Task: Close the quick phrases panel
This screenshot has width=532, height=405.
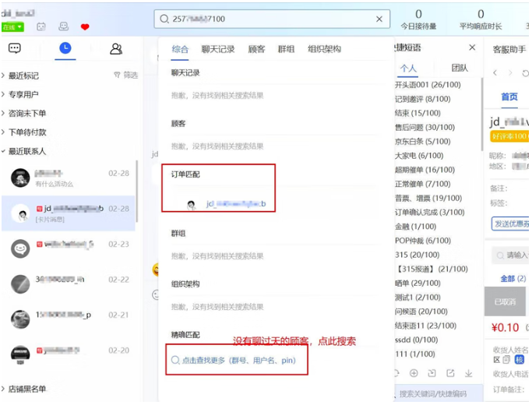Action: click(x=472, y=48)
